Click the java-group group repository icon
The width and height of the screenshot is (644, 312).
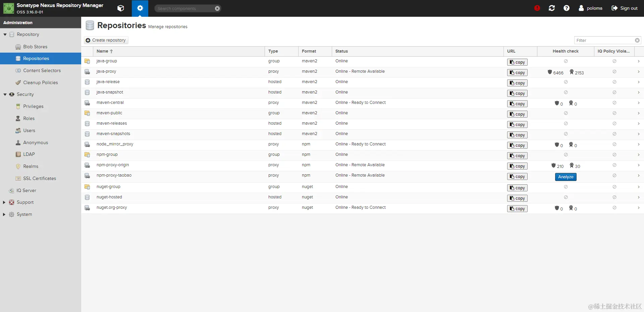click(87, 61)
